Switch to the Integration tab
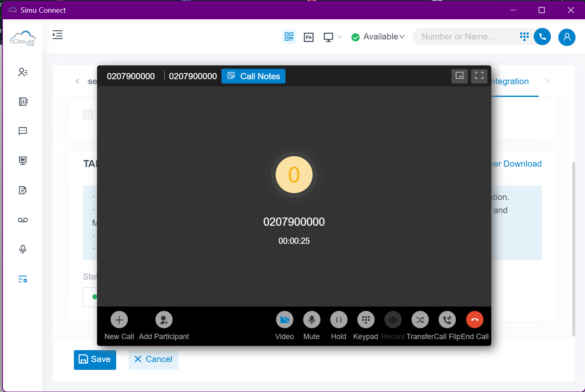Image resolution: width=585 pixels, height=392 pixels. pyautogui.click(x=510, y=81)
